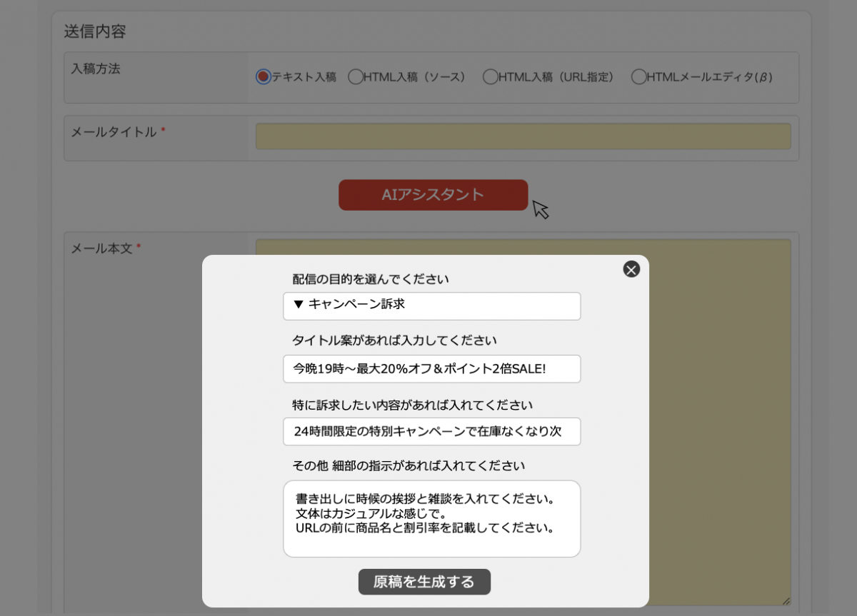
Task: Click the 配信の目的を選んでください label
Action: pos(371,279)
